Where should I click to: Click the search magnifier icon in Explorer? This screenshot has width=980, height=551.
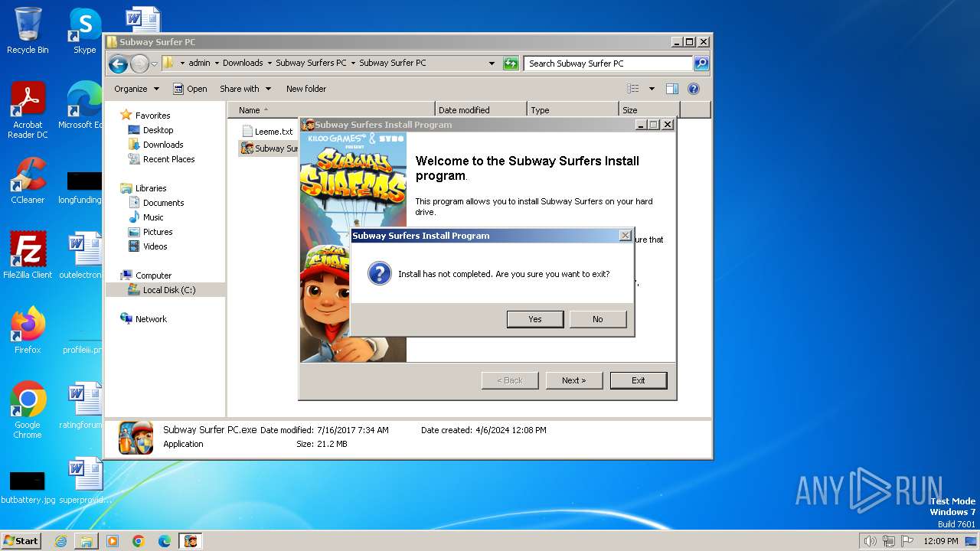tap(701, 64)
